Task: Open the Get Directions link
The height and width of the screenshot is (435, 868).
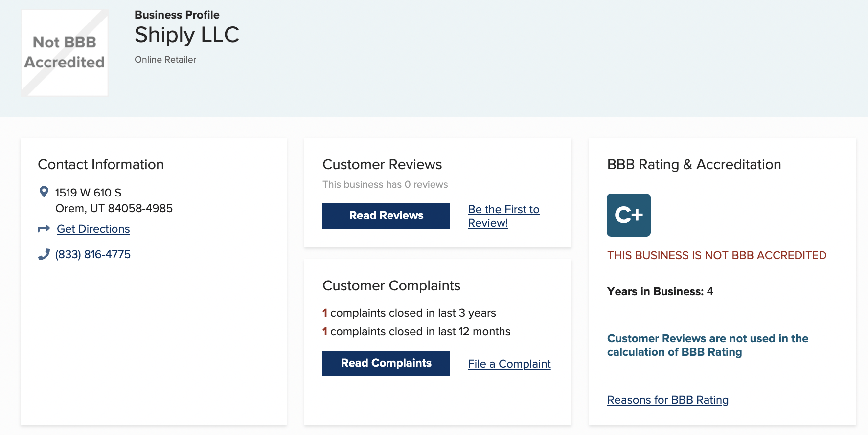Action: (x=93, y=229)
